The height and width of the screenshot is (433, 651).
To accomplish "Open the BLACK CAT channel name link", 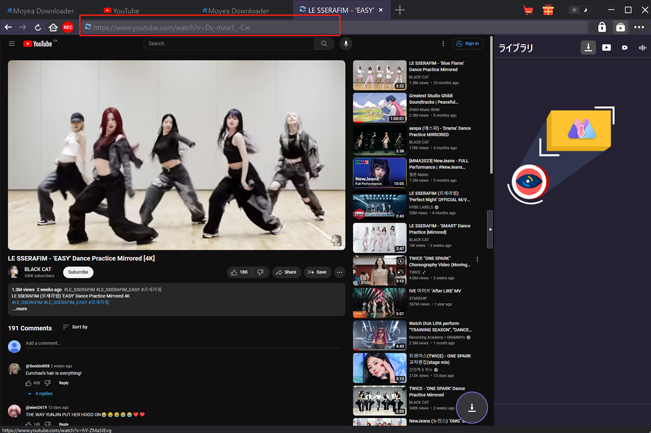I will pyautogui.click(x=38, y=269).
